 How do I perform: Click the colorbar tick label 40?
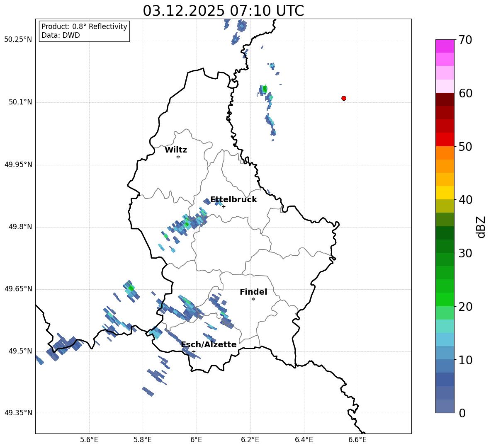(465, 200)
